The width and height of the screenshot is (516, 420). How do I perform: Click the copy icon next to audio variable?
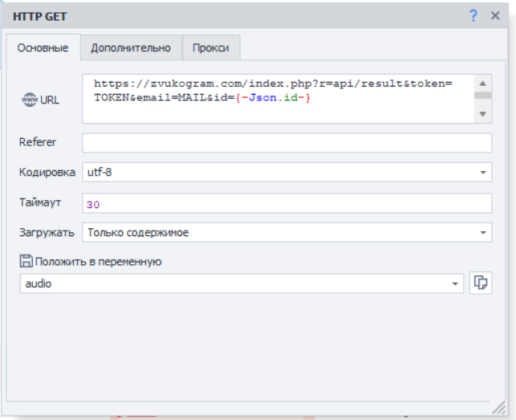coord(481,283)
